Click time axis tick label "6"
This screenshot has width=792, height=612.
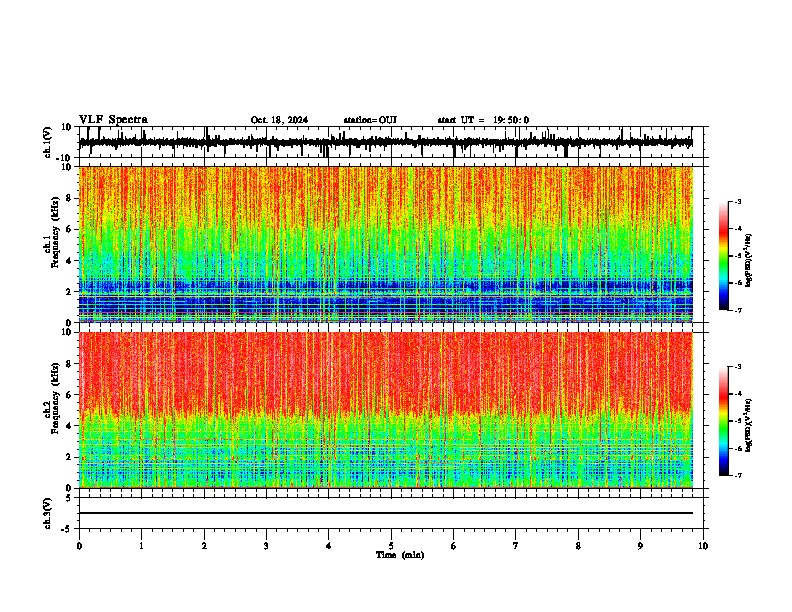tap(453, 545)
